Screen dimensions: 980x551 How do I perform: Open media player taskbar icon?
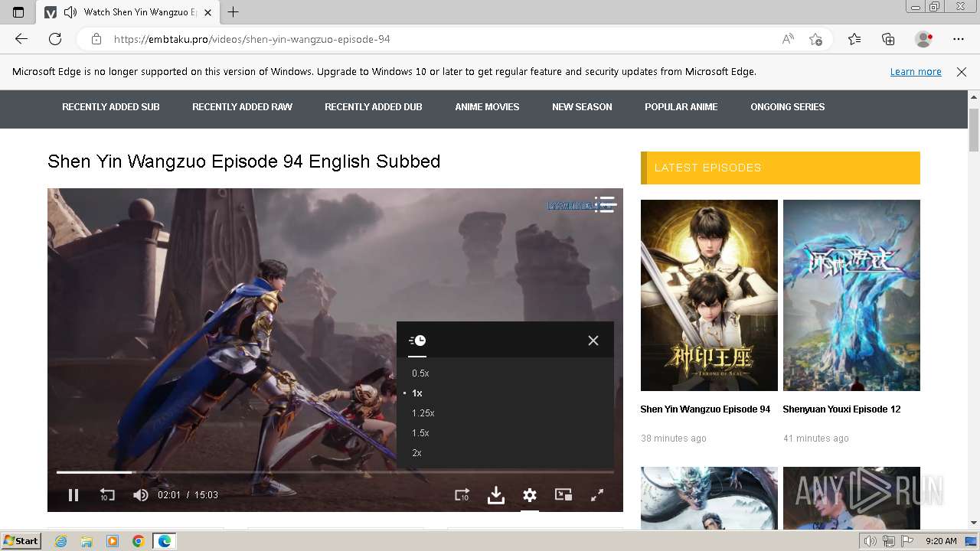(x=113, y=541)
